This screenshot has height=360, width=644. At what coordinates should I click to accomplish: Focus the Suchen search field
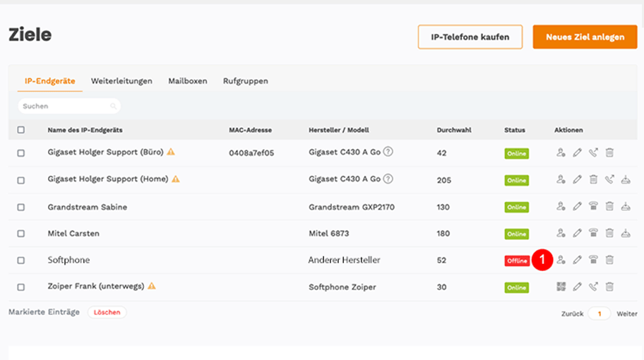click(69, 106)
